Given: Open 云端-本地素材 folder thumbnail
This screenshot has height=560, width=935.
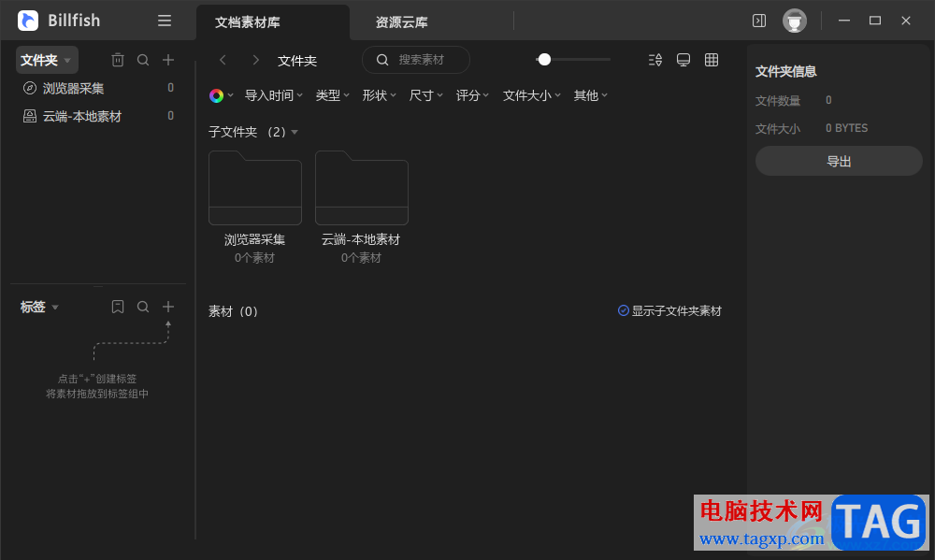Looking at the screenshot, I should 361,188.
